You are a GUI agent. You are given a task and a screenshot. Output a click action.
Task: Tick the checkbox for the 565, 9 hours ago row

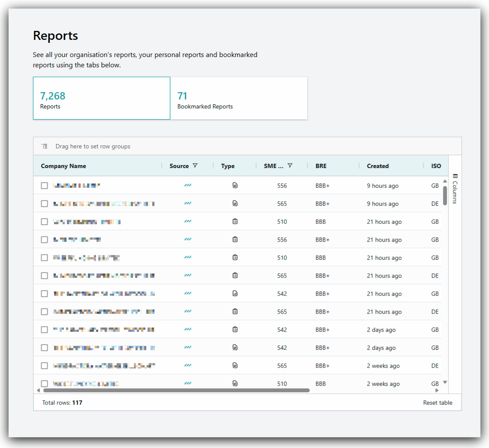pos(44,204)
